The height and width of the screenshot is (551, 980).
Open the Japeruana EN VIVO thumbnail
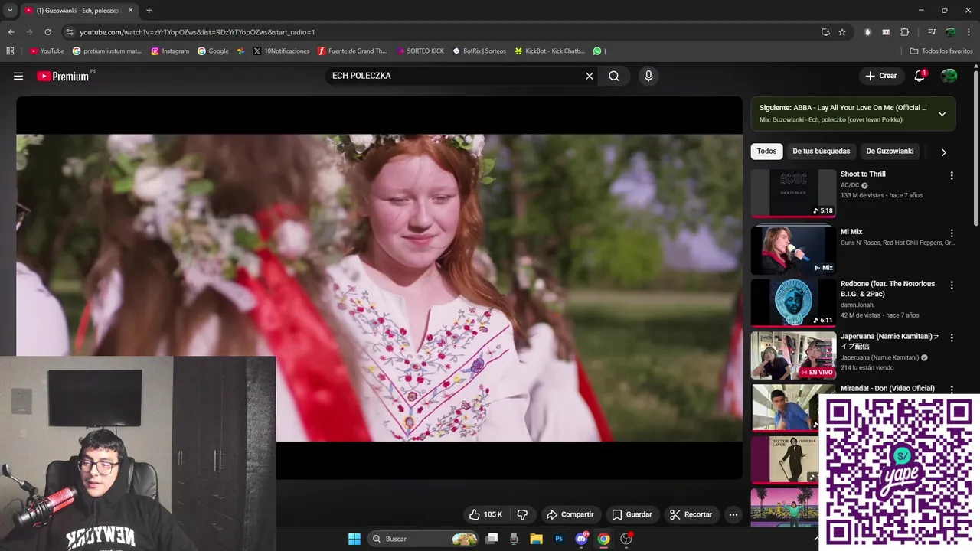[793, 355]
